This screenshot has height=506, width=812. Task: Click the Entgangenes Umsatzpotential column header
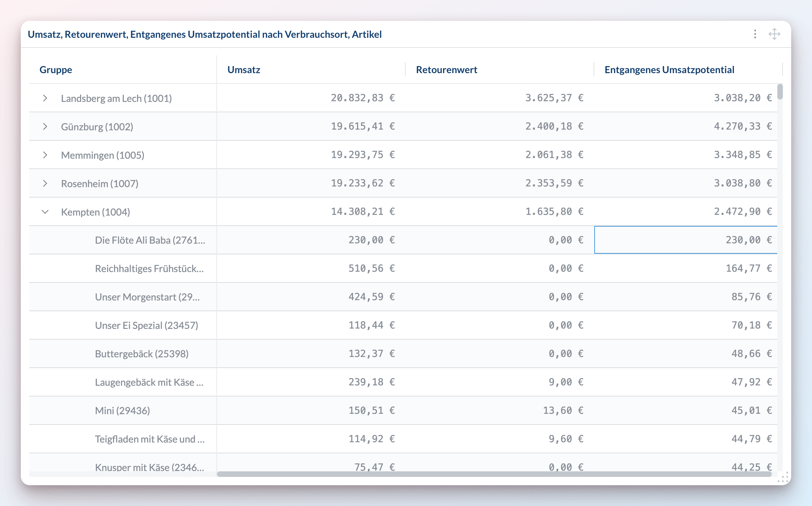pyautogui.click(x=669, y=70)
